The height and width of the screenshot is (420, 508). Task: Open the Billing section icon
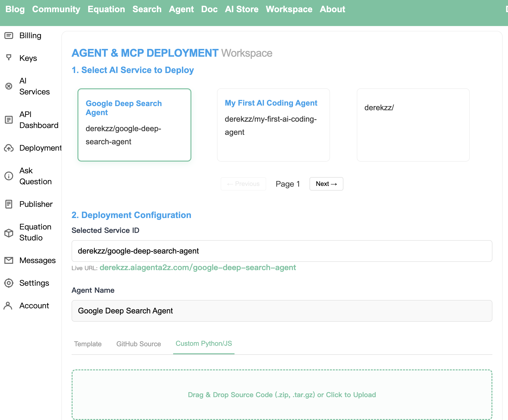9,35
